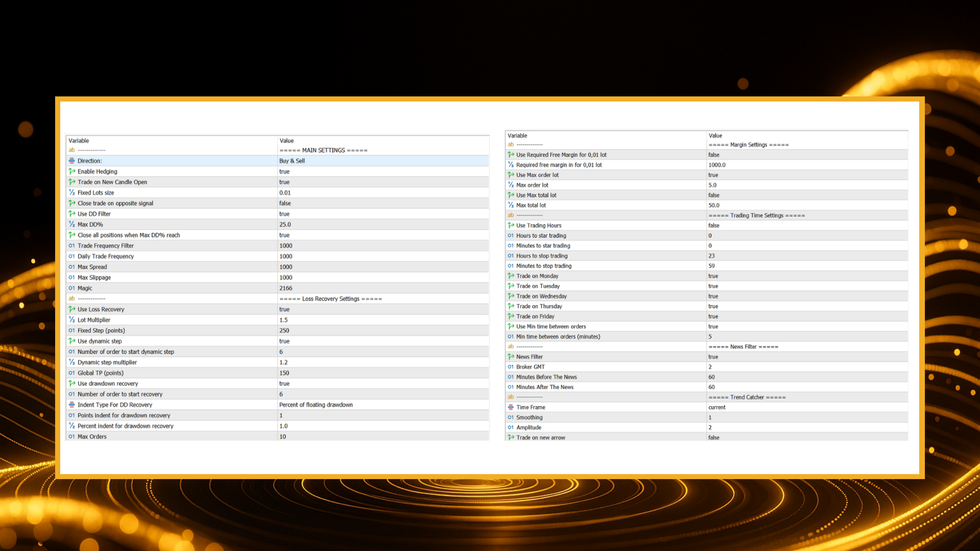Click the integer icon next to Magic
980x551 pixels.
[x=72, y=288]
